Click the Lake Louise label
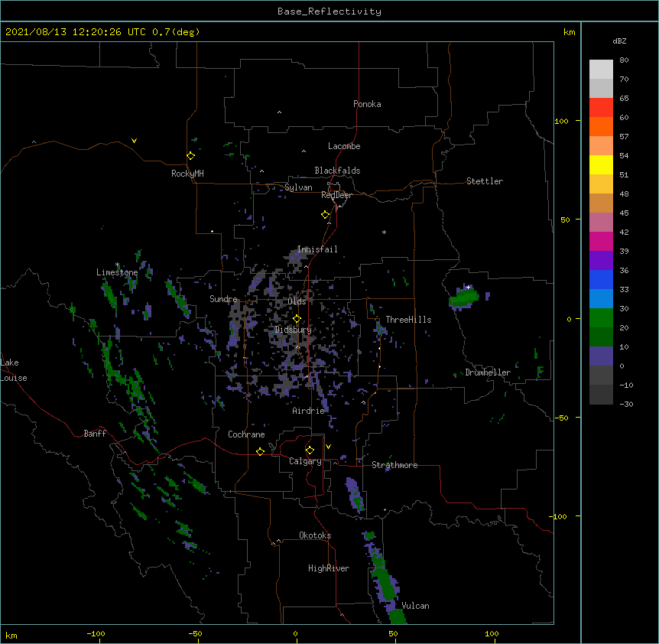Viewport: 659px width, 644px height. (14, 370)
